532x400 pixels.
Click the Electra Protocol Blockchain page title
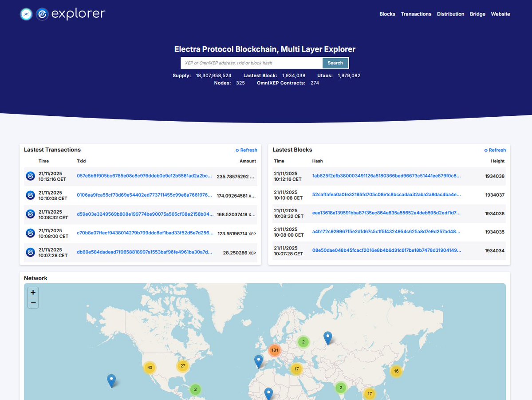point(264,49)
